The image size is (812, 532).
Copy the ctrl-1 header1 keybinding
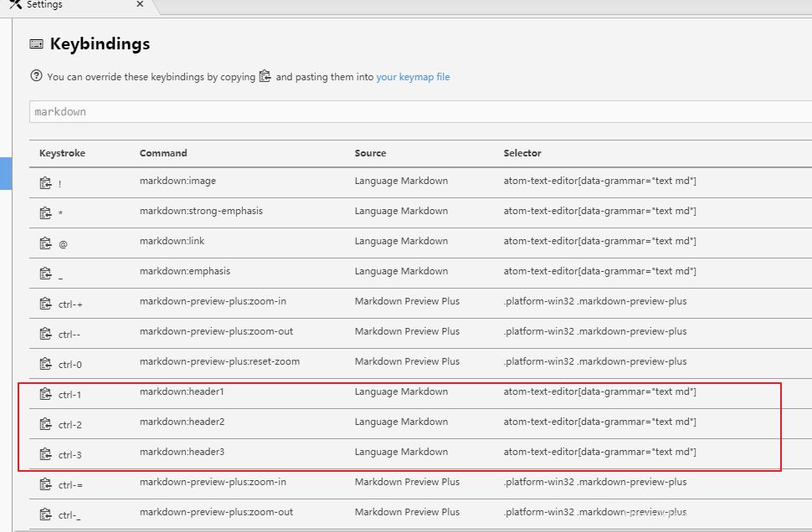46,393
